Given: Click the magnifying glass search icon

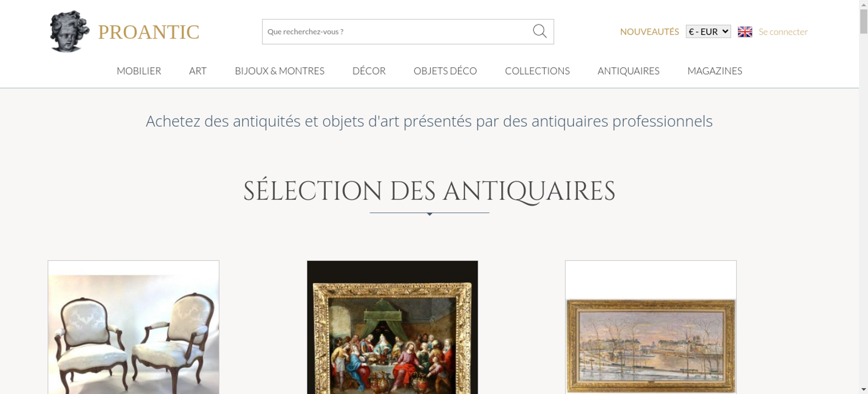Looking at the screenshot, I should 539,31.
